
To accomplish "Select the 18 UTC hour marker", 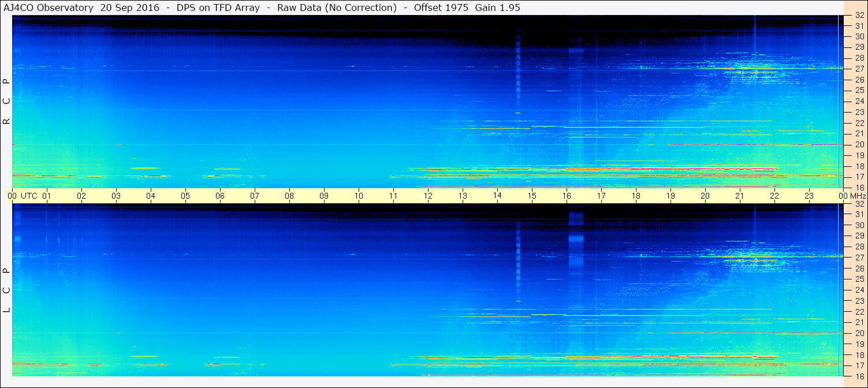I will coord(636,196).
